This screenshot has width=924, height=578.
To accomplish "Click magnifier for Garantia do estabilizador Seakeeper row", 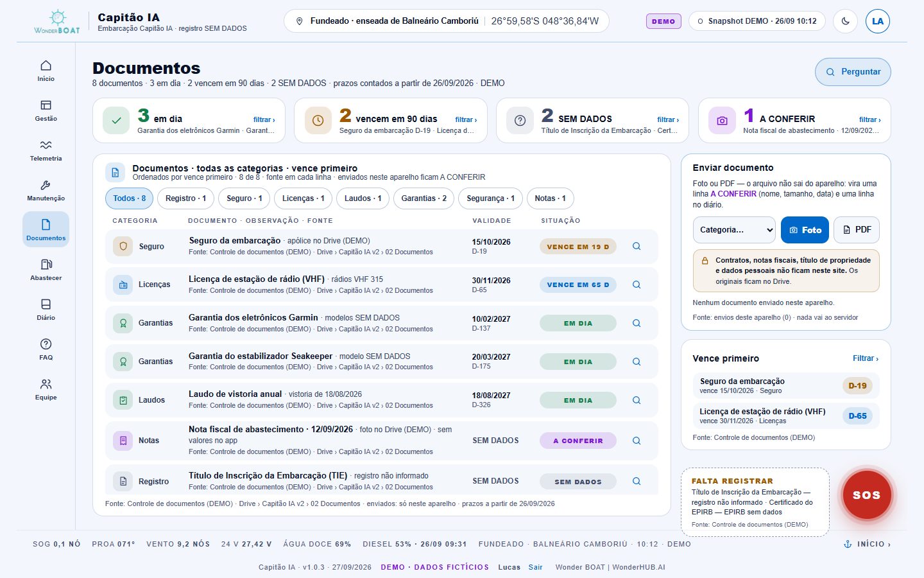I will click(x=637, y=362).
